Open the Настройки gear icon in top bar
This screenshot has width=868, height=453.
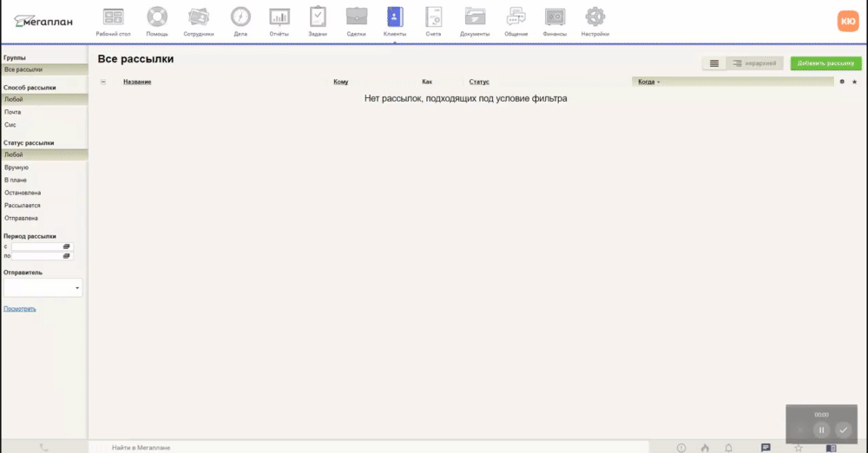tap(595, 16)
